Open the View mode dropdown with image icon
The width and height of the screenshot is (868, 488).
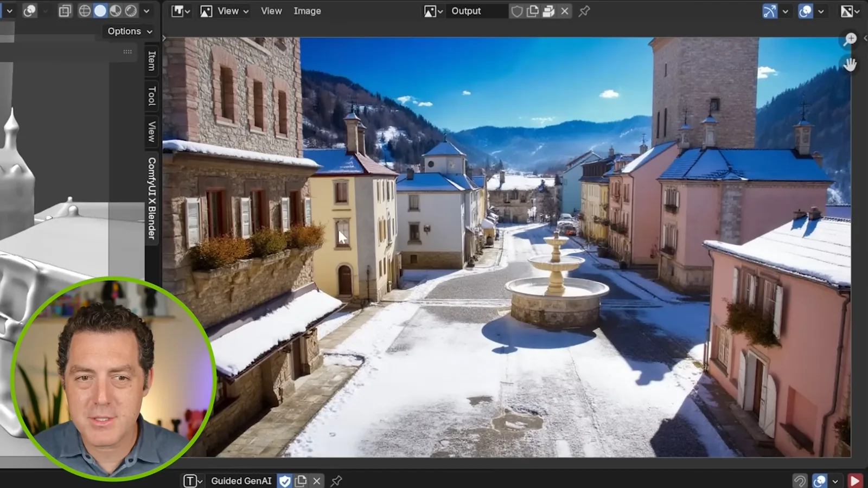point(225,11)
